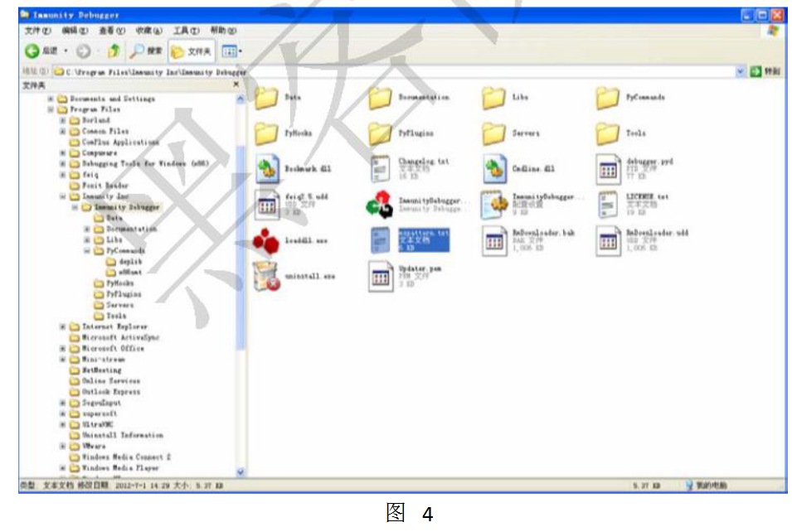792x532 pixels.
Task: Select the debugger.pyd file icon
Action: point(608,169)
